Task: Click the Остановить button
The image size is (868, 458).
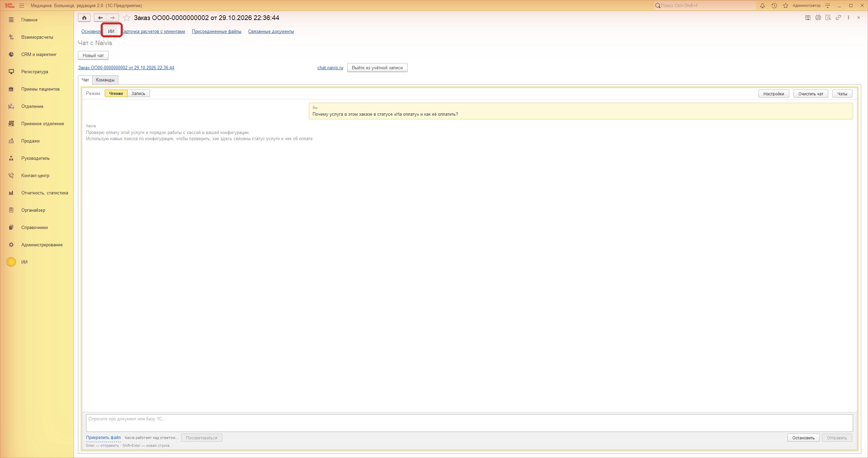Action: pyautogui.click(x=803, y=438)
